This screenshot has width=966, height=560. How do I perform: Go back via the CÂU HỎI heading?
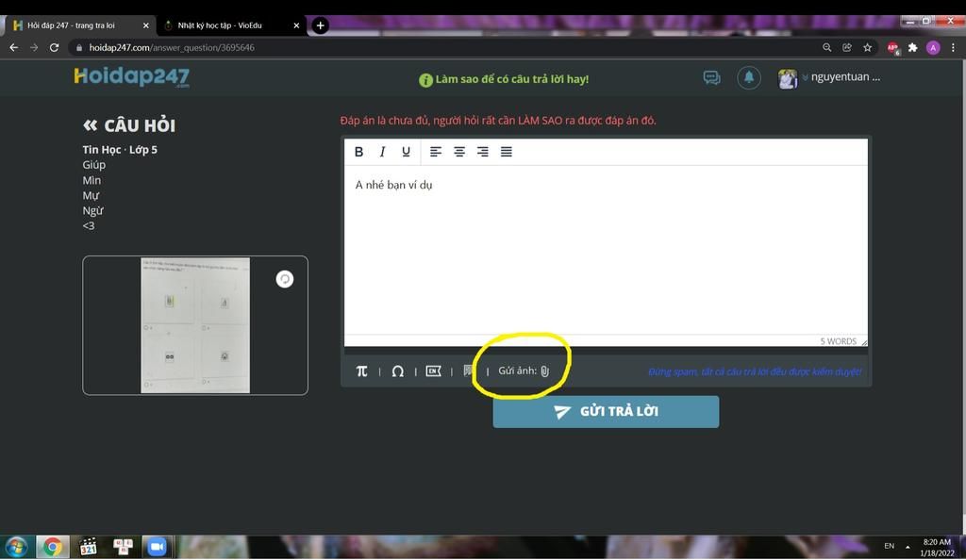(x=129, y=125)
